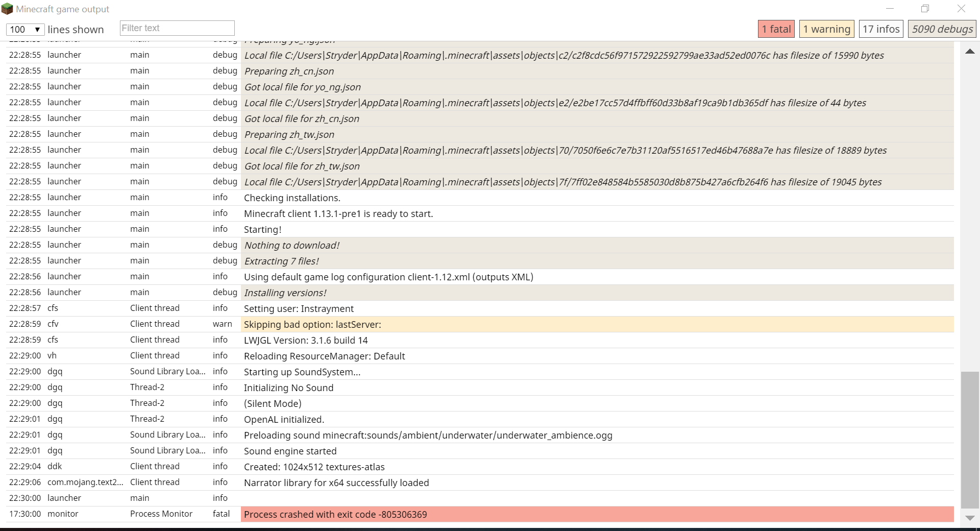Select the process crashed fatal log row
This screenshot has width=980, height=531.
click(x=335, y=515)
